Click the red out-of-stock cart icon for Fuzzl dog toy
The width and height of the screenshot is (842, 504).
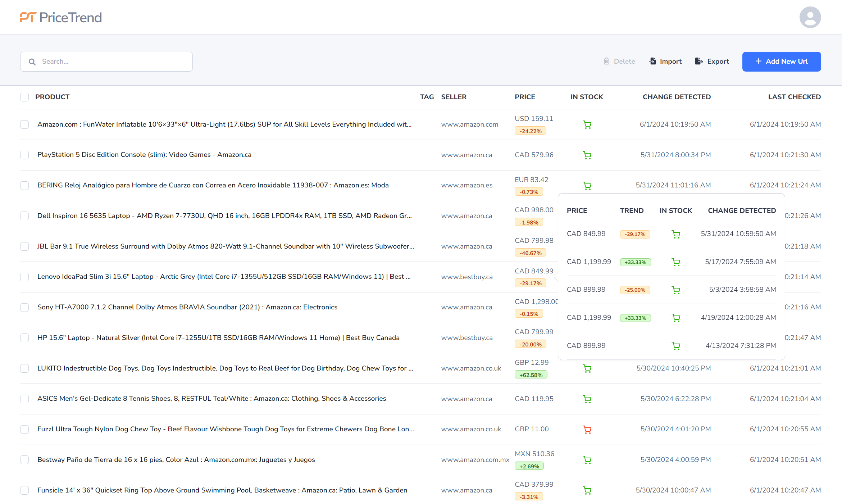click(x=587, y=429)
